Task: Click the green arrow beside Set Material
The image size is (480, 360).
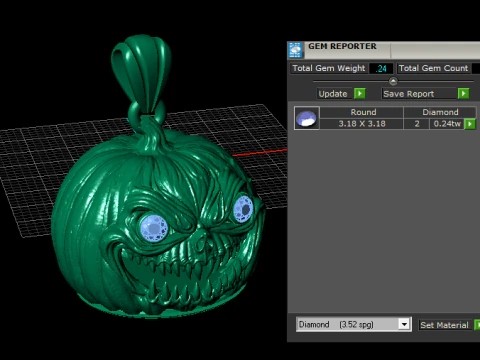Action: pyautogui.click(x=477, y=325)
